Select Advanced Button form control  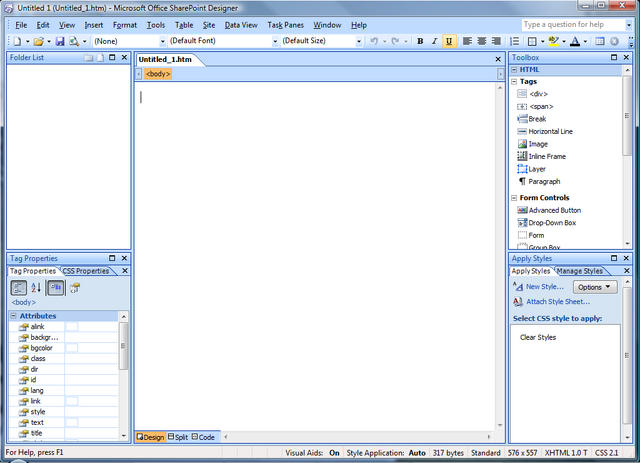coord(549,210)
